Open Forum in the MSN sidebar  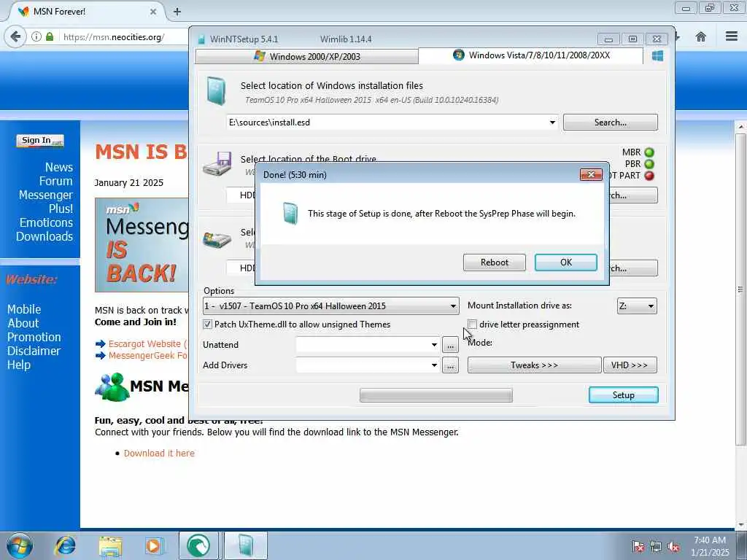pos(55,181)
